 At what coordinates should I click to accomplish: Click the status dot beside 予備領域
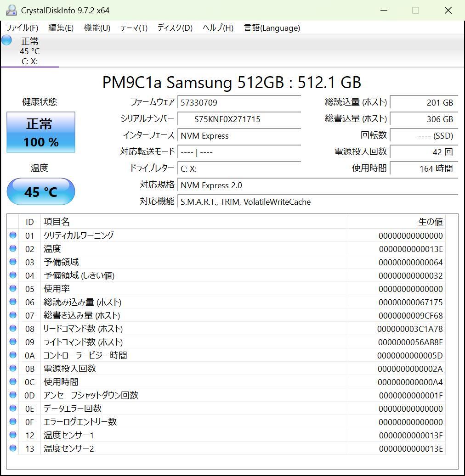coord(13,262)
